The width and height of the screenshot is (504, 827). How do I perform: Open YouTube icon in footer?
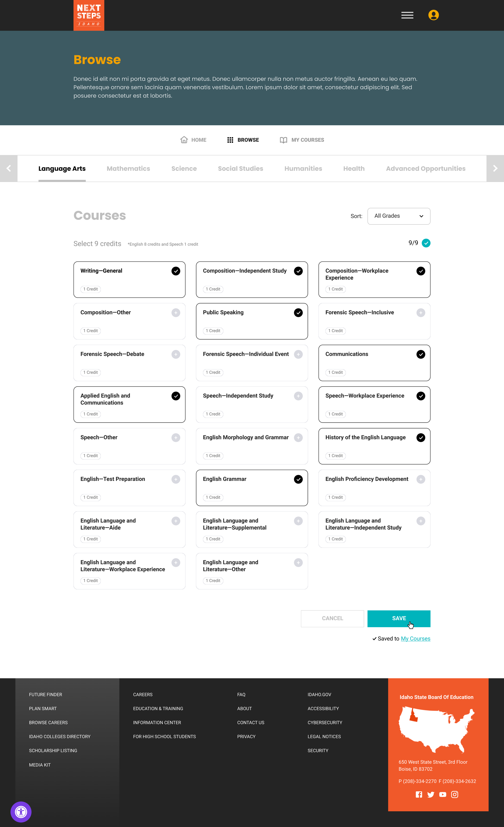tap(443, 795)
